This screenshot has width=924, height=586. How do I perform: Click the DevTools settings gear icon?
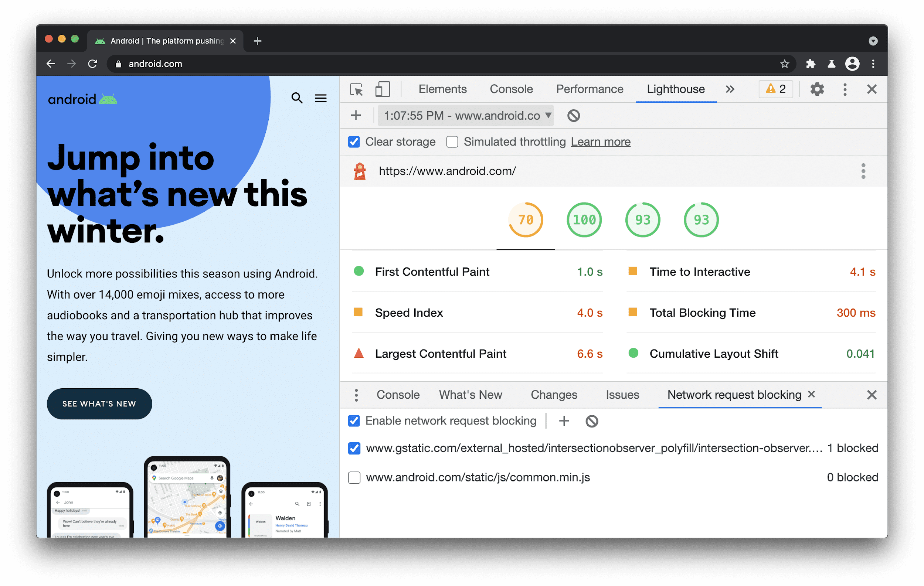click(817, 89)
